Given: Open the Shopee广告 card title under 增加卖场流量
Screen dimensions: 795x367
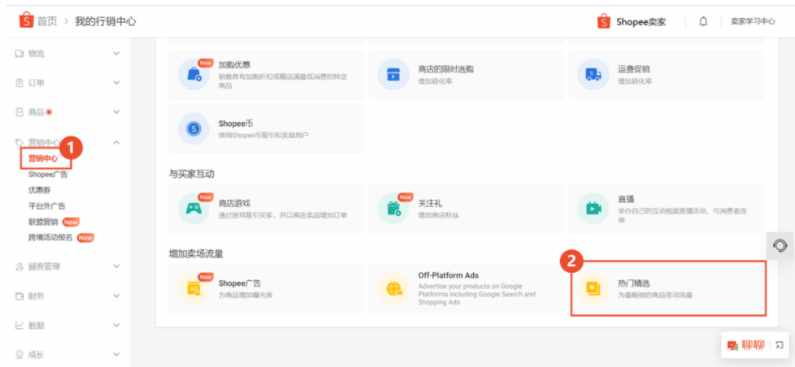Looking at the screenshot, I should (x=239, y=283).
